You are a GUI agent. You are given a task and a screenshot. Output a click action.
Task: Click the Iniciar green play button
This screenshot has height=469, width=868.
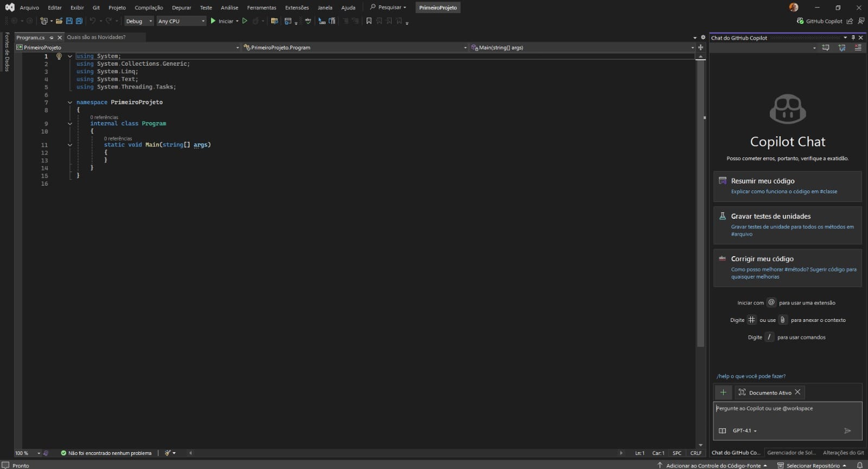pyautogui.click(x=213, y=21)
